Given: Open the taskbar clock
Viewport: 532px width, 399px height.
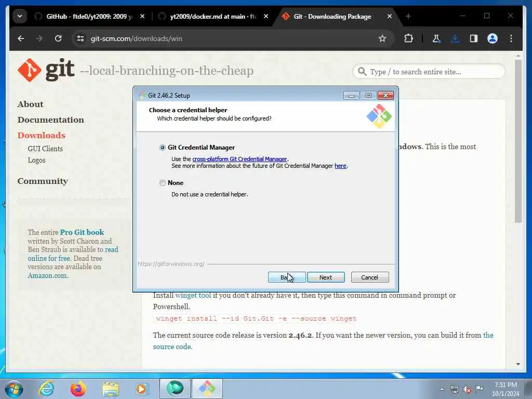Looking at the screenshot, I should [x=506, y=390].
